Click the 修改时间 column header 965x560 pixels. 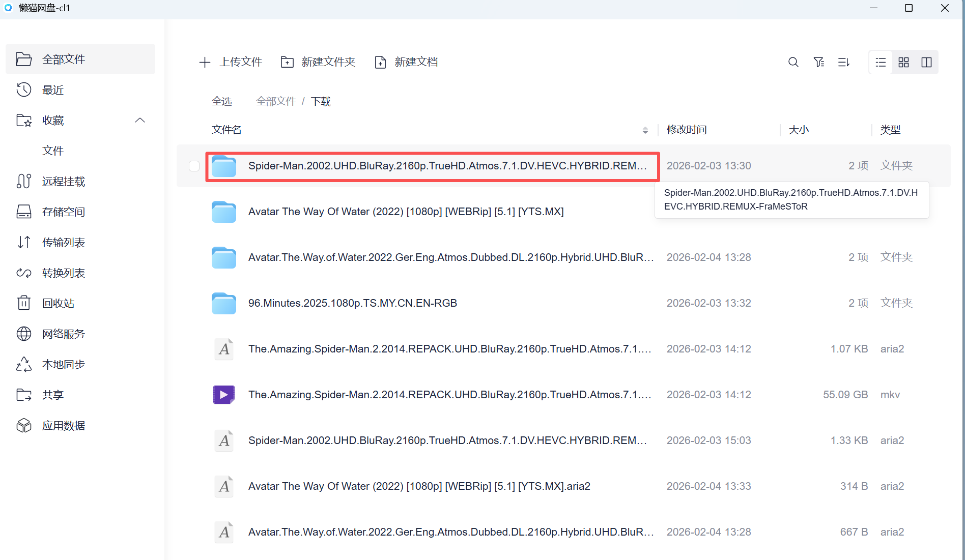pyautogui.click(x=687, y=130)
